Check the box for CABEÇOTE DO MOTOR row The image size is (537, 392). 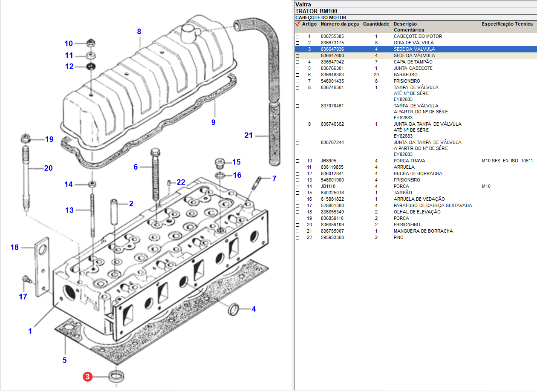[x=297, y=37]
